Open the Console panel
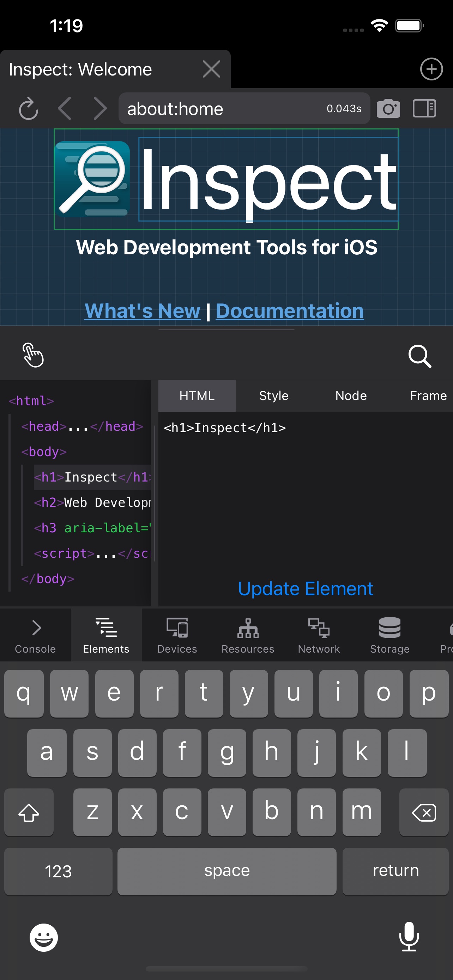The image size is (453, 980). coord(35,635)
